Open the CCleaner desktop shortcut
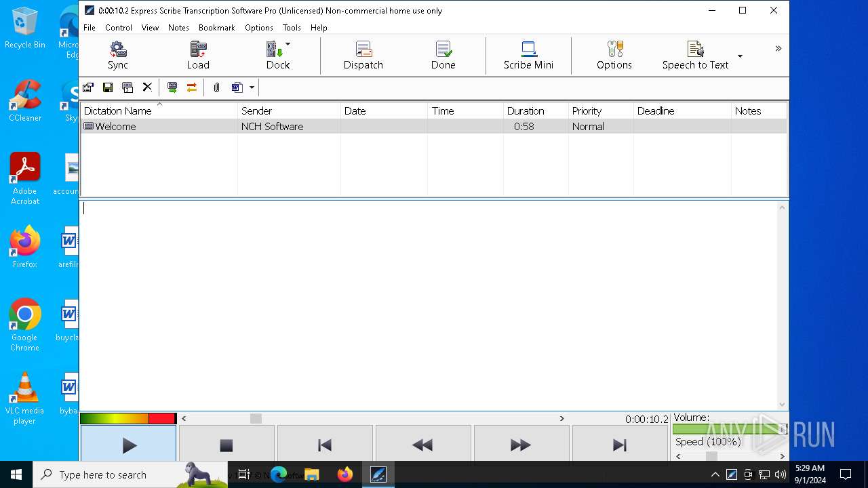 pos(25,102)
